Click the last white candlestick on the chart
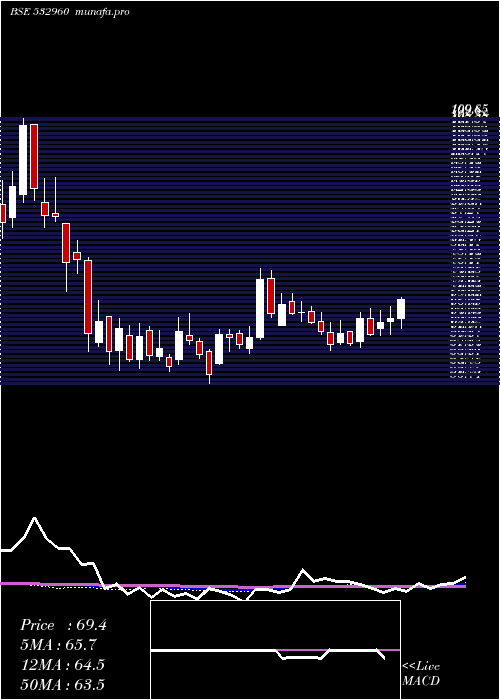The width and height of the screenshot is (500, 700). (401, 309)
